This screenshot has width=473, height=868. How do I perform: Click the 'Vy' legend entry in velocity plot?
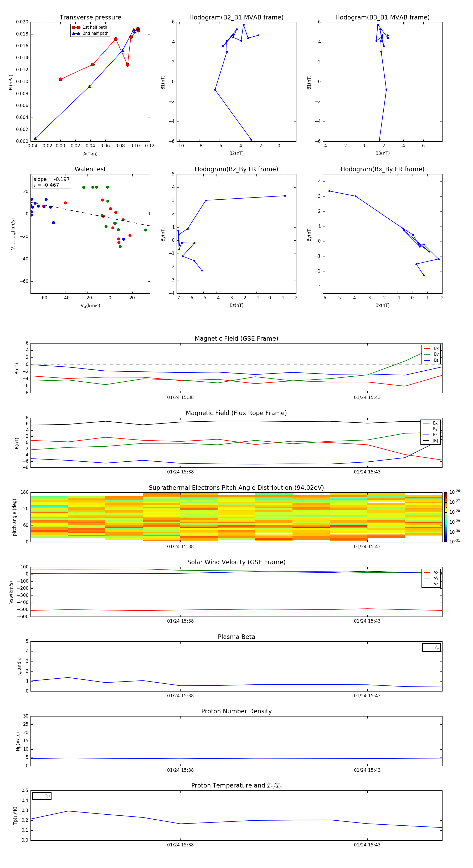pyautogui.click(x=431, y=578)
